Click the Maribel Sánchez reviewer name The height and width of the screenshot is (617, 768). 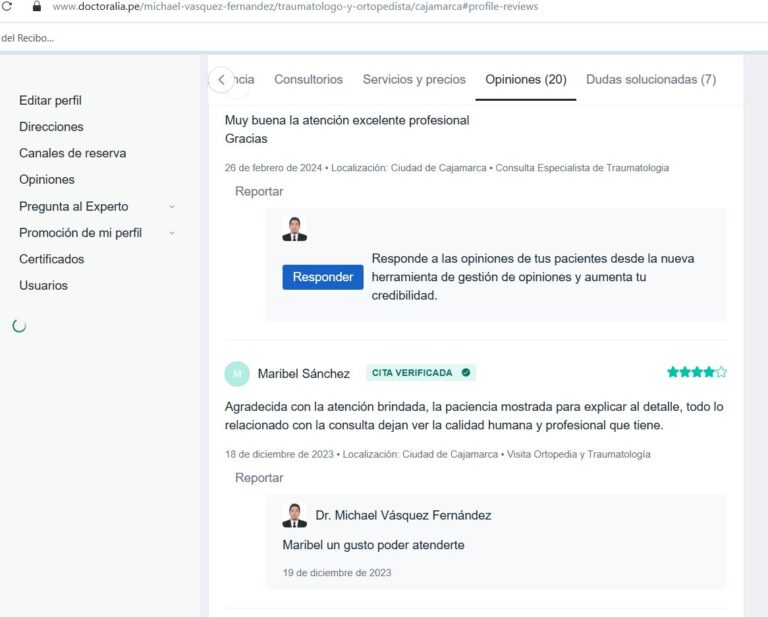pyautogui.click(x=304, y=374)
